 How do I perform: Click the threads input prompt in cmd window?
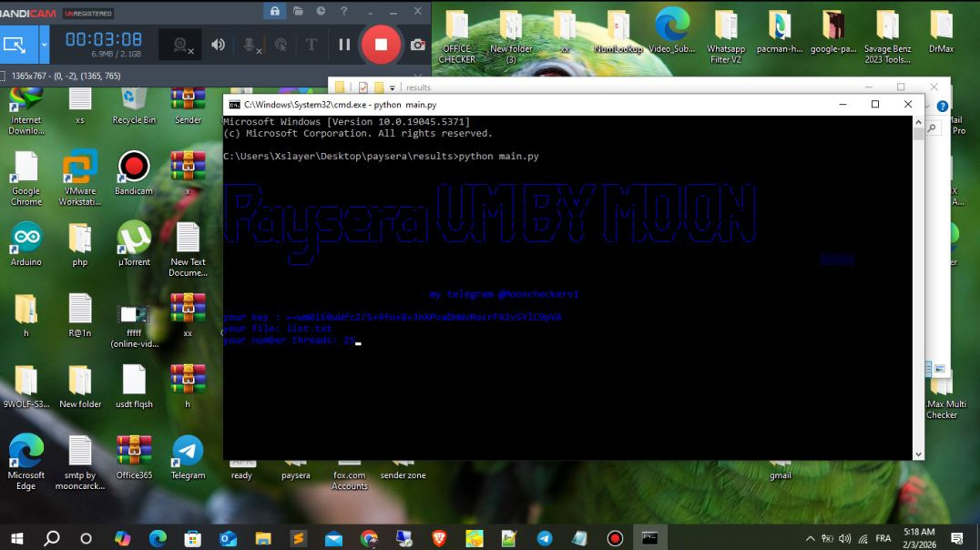355,341
